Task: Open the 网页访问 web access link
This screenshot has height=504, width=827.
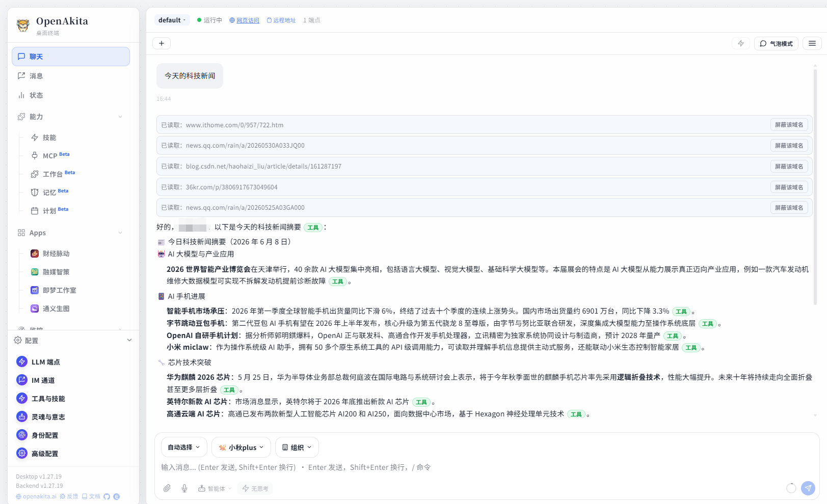Action: tap(245, 20)
